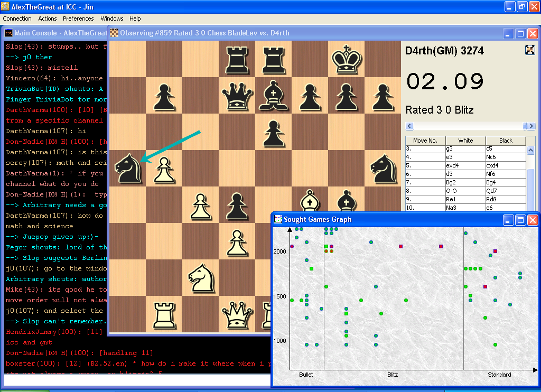Click the Sought Games Graph title bar icon
The width and height of the screenshot is (541, 392).
click(x=278, y=219)
